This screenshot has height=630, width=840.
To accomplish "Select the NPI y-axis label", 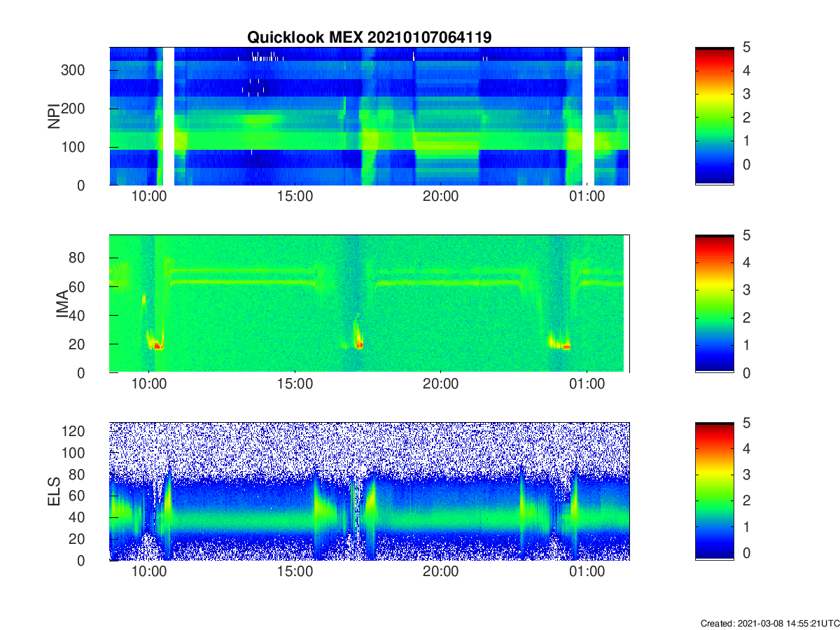I will tap(52, 116).
